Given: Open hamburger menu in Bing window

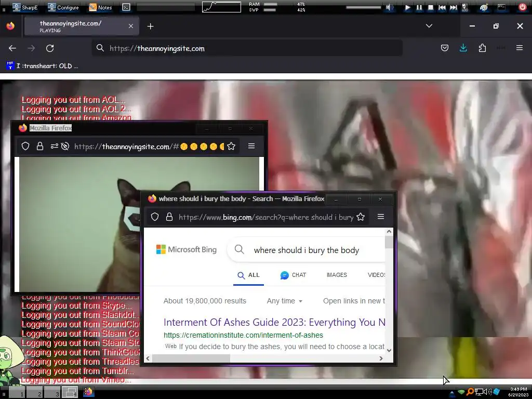Looking at the screenshot, I should pos(381,217).
